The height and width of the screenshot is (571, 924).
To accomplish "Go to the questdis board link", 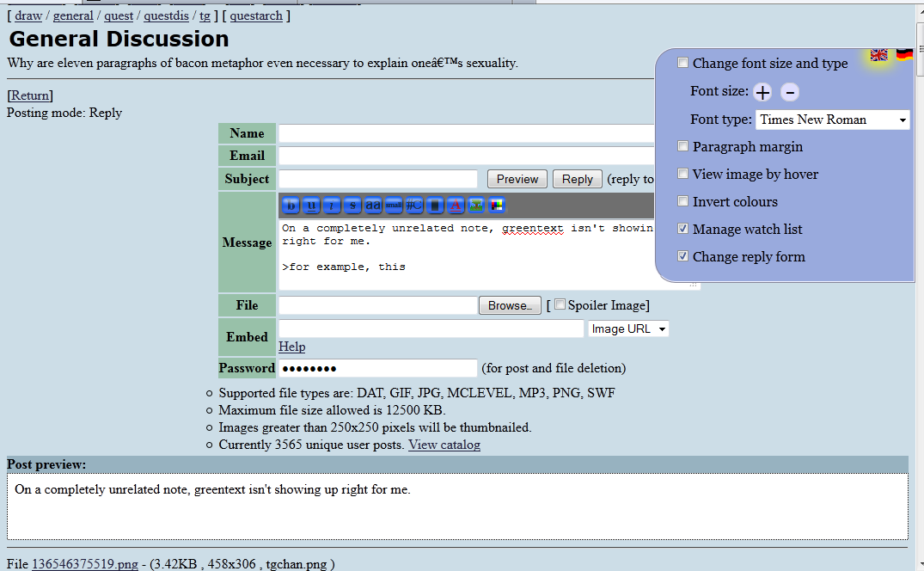I will 168,15.
